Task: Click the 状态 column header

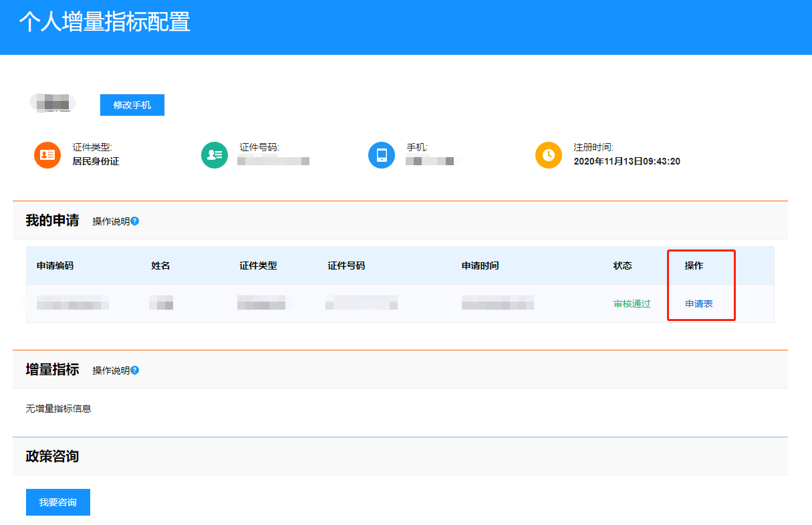Action: coord(622,266)
